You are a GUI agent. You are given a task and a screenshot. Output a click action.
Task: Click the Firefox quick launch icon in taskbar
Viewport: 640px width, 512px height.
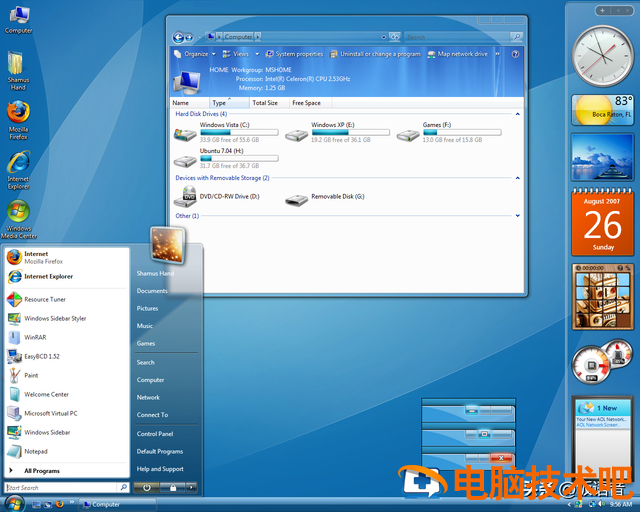(60, 504)
